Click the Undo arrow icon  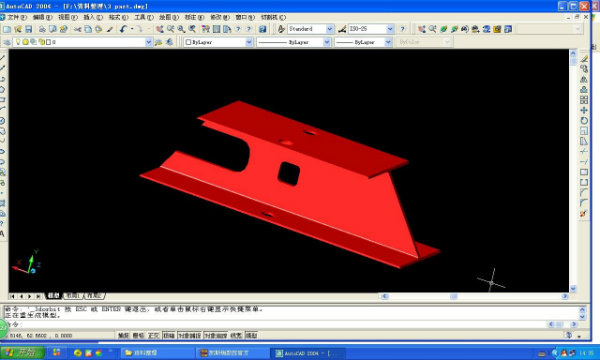click(x=123, y=29)
